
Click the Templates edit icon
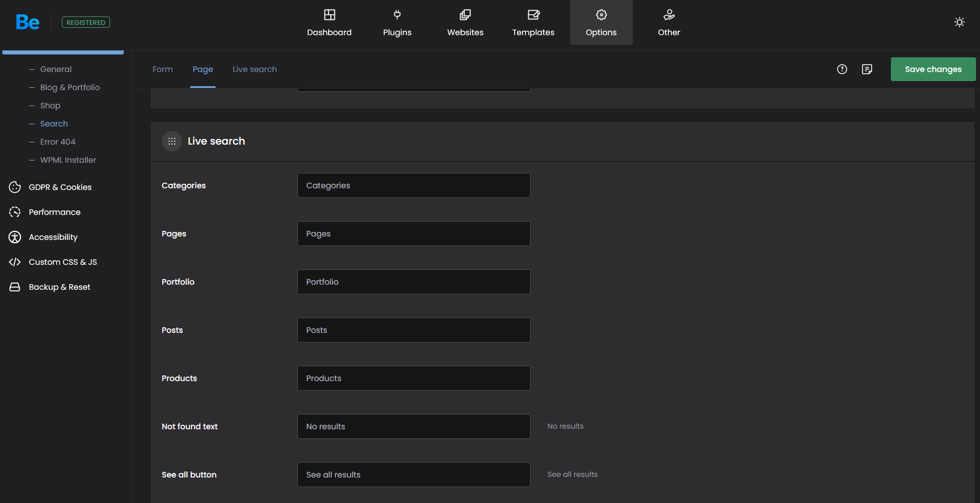coord(533,15)
